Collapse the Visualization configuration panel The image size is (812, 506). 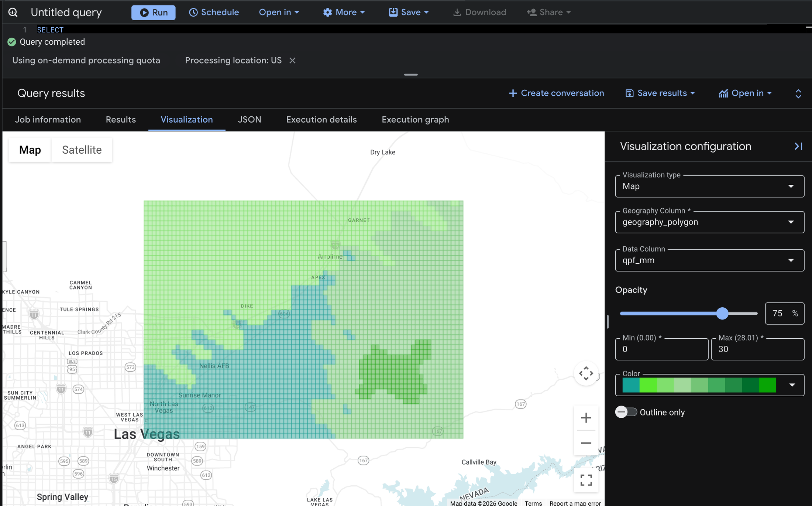[798, 147]
